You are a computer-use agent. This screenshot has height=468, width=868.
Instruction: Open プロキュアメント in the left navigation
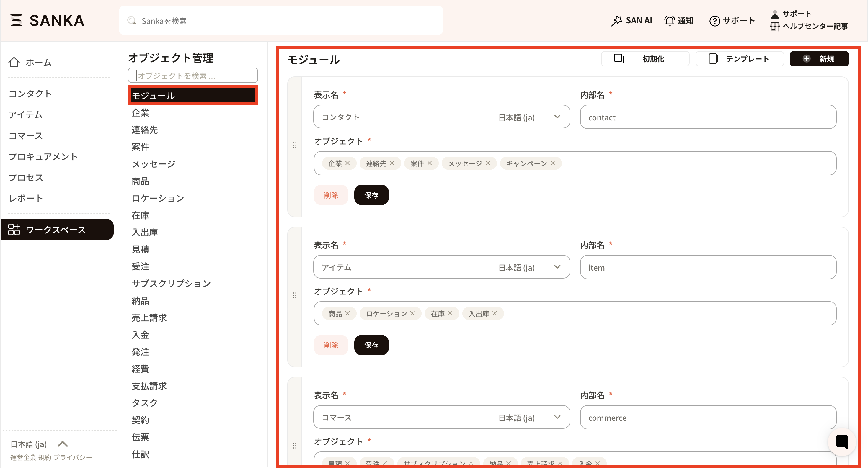coord(43,157)
